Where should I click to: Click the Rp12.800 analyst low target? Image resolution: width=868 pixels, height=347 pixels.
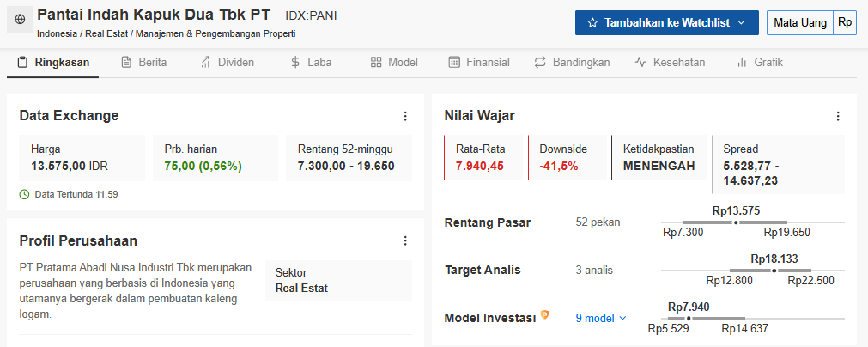[x=730, y=281]
